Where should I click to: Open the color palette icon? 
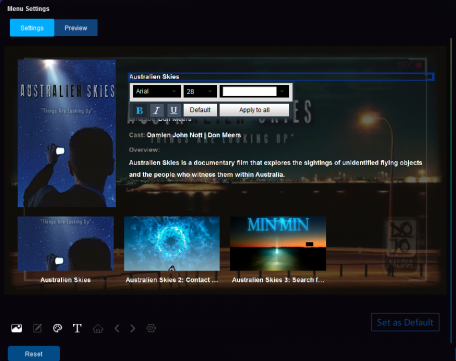click(x=57, y=328)
